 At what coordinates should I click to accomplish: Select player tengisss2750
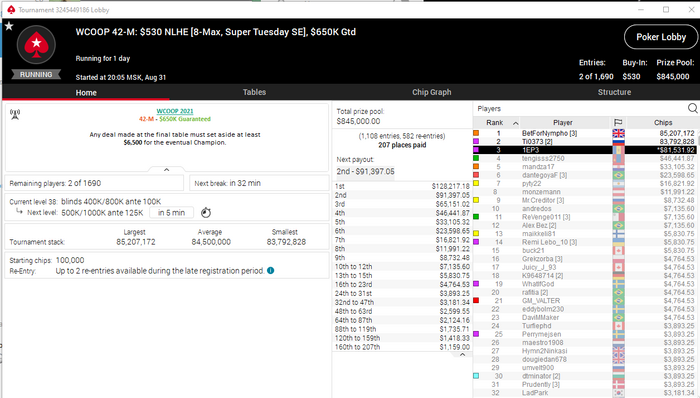(x=543, y=158)
